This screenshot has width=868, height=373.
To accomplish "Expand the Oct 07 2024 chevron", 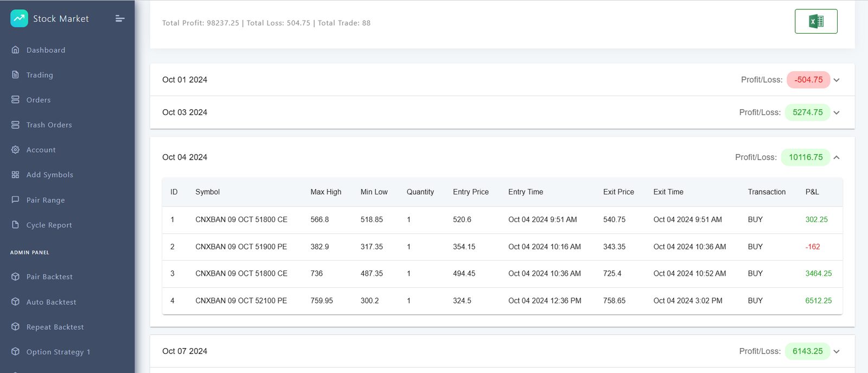I will click(x=837, y=351).
